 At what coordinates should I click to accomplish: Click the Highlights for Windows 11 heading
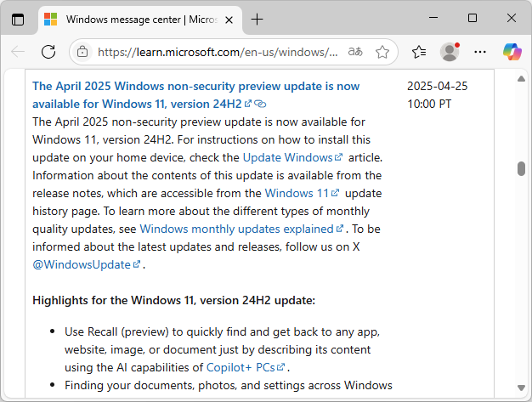tap(173, 301)
